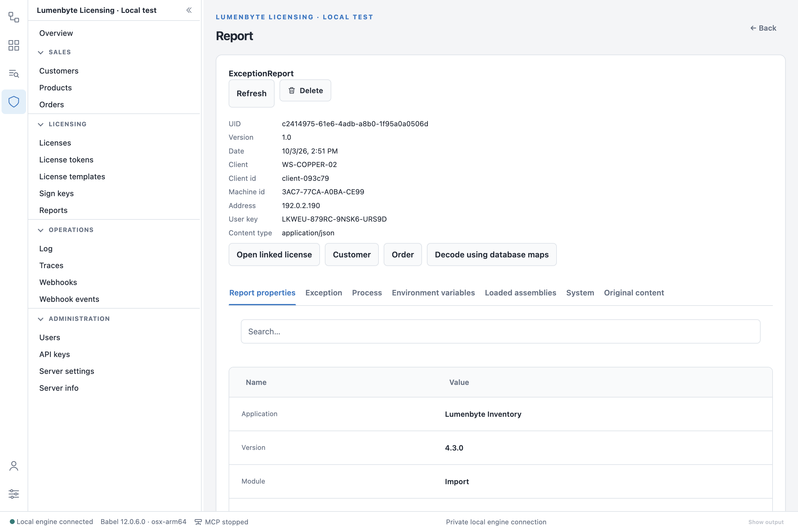Go Back from the report
798x532 pixels.
point(763,28)
